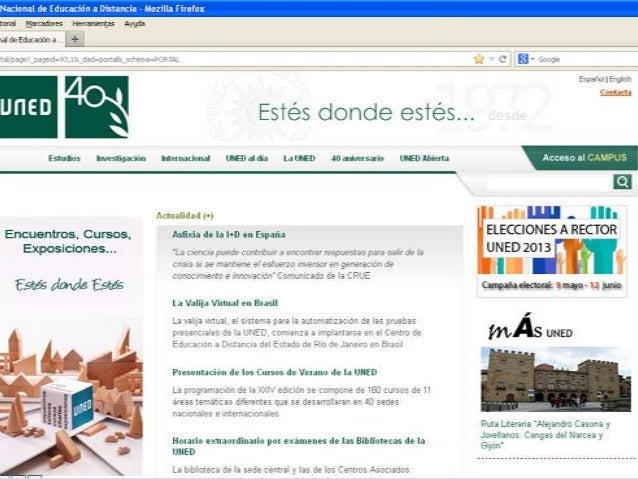
Task: Click the 40 anniversary logo
Action: [97, 107]
